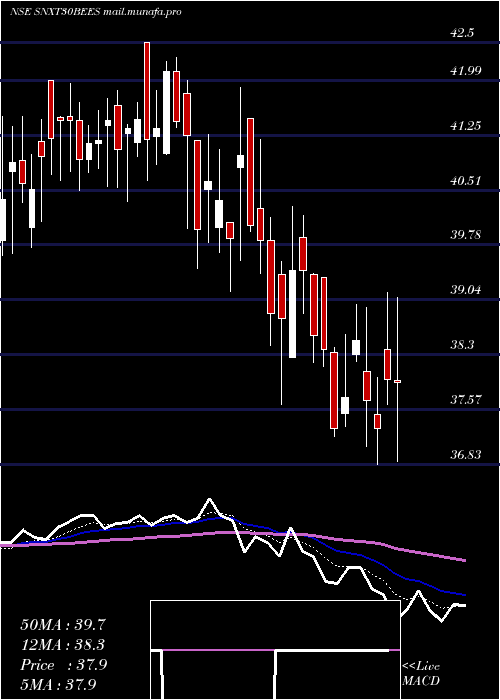Click the '5MA : 37.9' legend value
The width and height of the screenshot is (500, 700).
[59, 685]
